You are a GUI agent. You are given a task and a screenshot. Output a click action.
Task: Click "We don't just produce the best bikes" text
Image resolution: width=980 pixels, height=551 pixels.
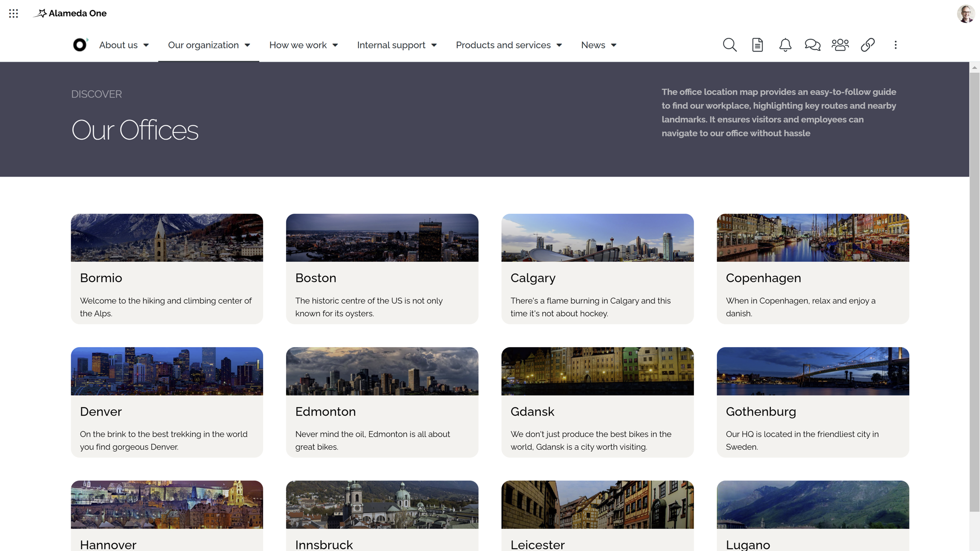tap(591, 441)
